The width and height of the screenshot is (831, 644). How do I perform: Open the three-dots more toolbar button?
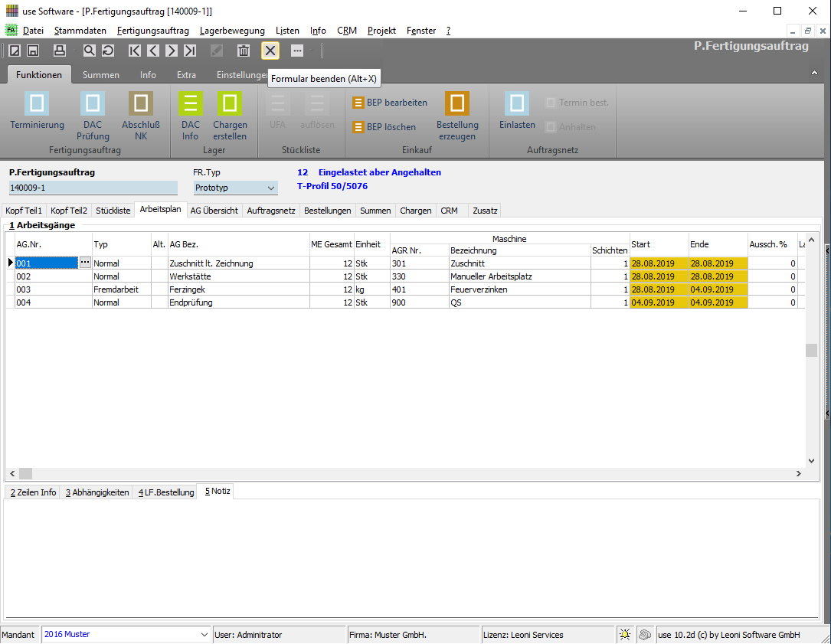pos(297,51)
